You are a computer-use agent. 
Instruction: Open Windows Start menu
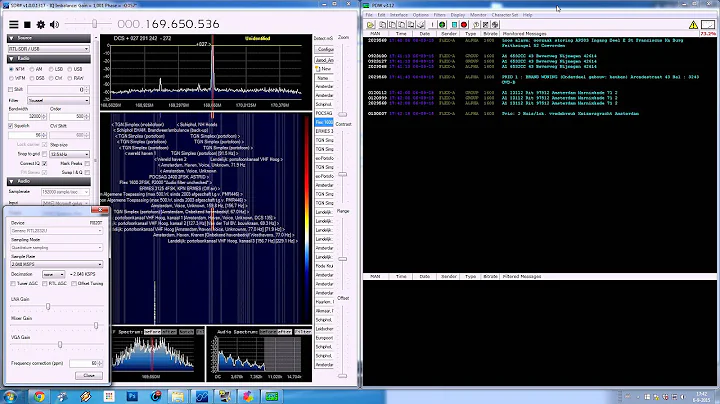pos(10,396)
